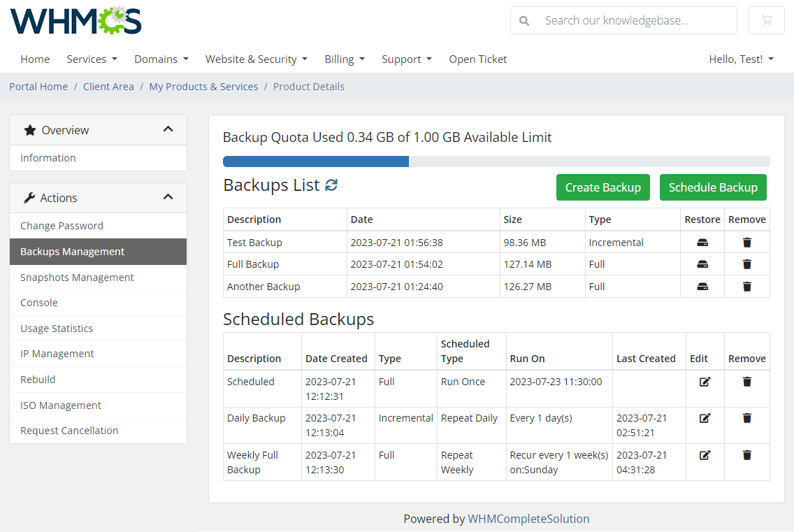This screenshot has width=794, height=532.
Task: Expand the Hello, Test! account menu
Action: [x=741, y=59]
